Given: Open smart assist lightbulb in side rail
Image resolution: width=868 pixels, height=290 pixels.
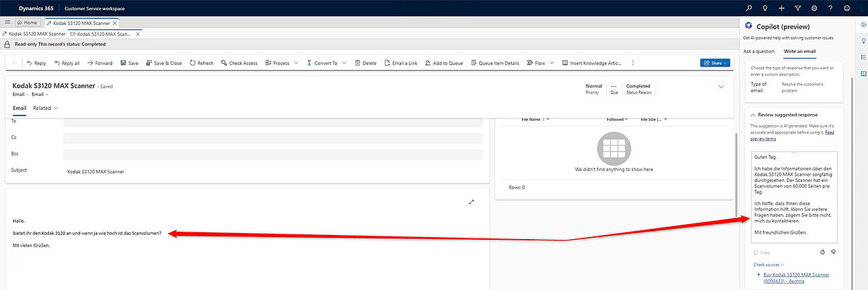Looking at the screenshot, I should [863, 41].
